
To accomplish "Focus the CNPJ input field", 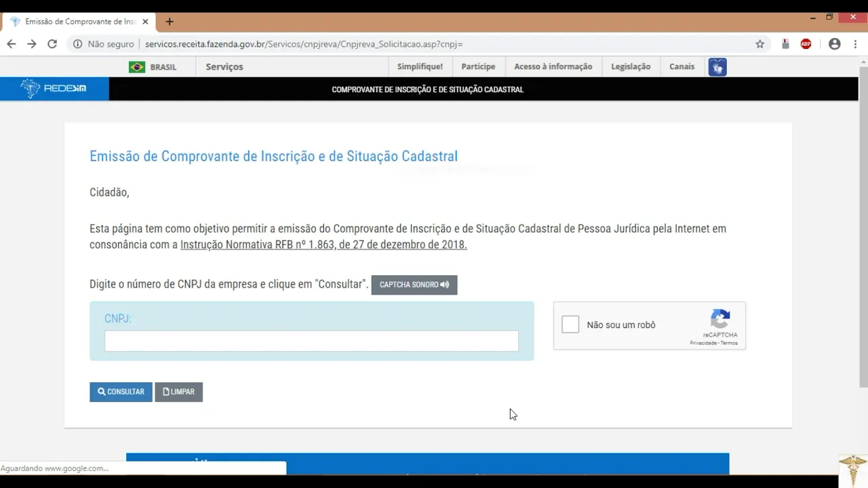I will (x=311, y=341).
